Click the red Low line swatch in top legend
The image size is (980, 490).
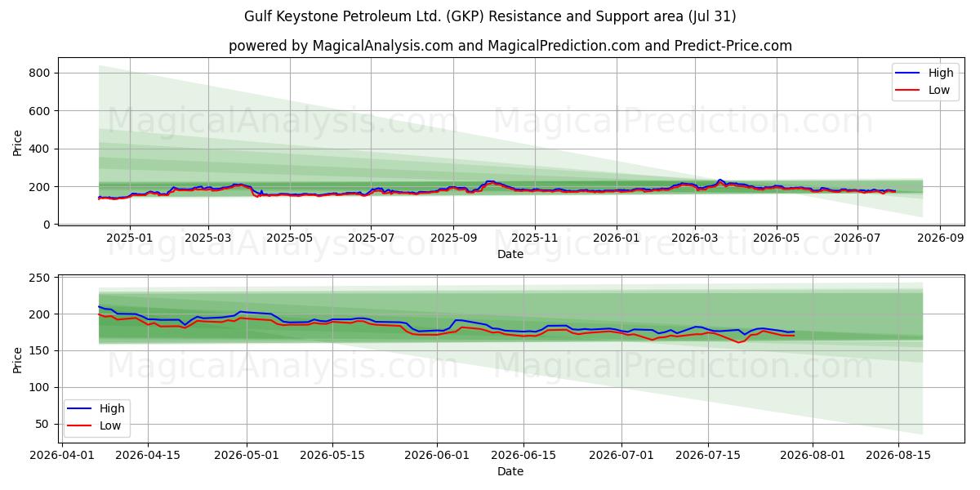907,91
